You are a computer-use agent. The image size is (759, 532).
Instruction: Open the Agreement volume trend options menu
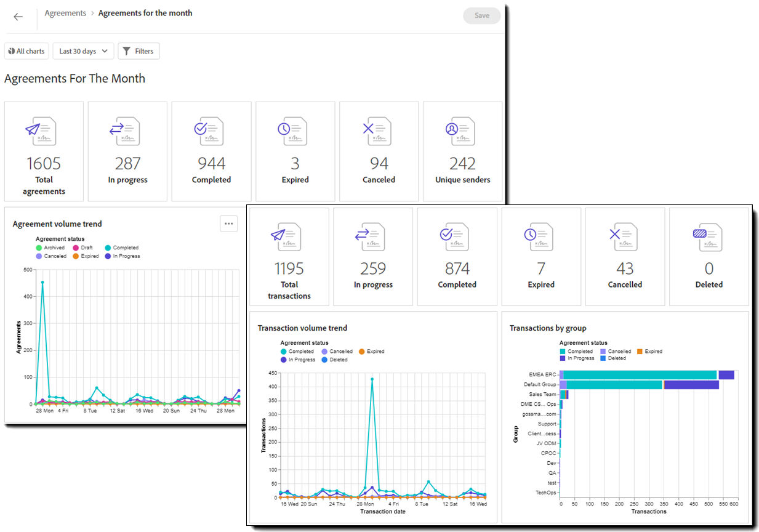[229, 224]
